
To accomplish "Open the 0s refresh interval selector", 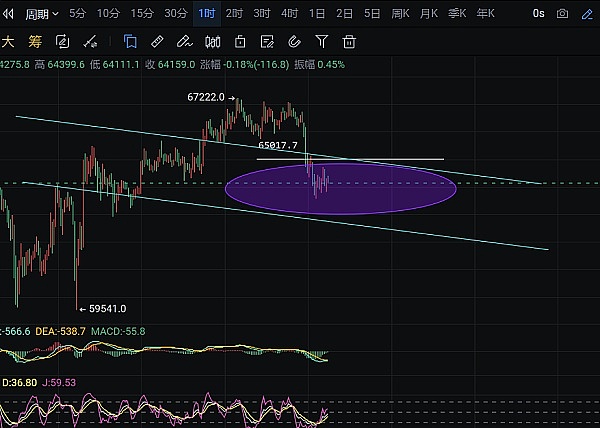I will point(538,14).
